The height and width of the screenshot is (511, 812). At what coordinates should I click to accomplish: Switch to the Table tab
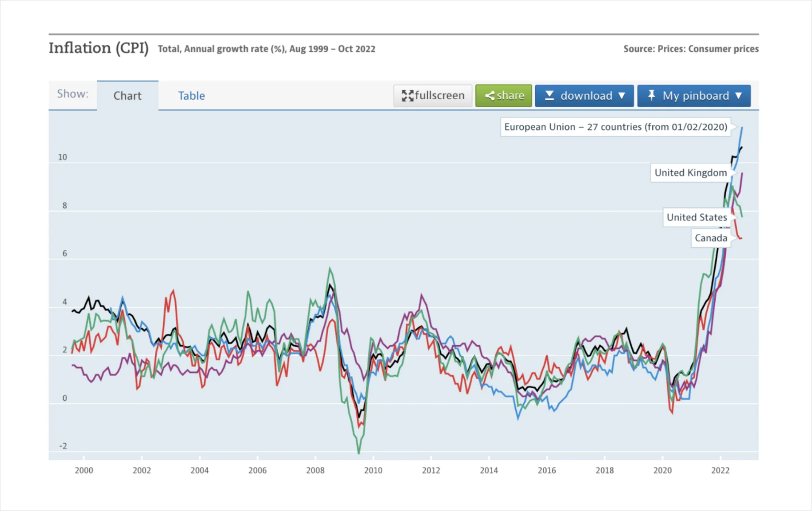click(191, 95)
